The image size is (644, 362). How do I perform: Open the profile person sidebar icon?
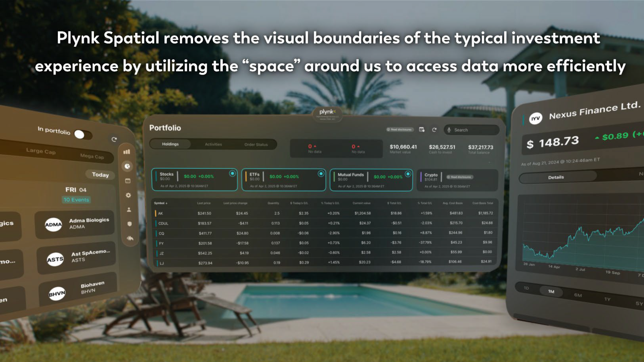129,210
